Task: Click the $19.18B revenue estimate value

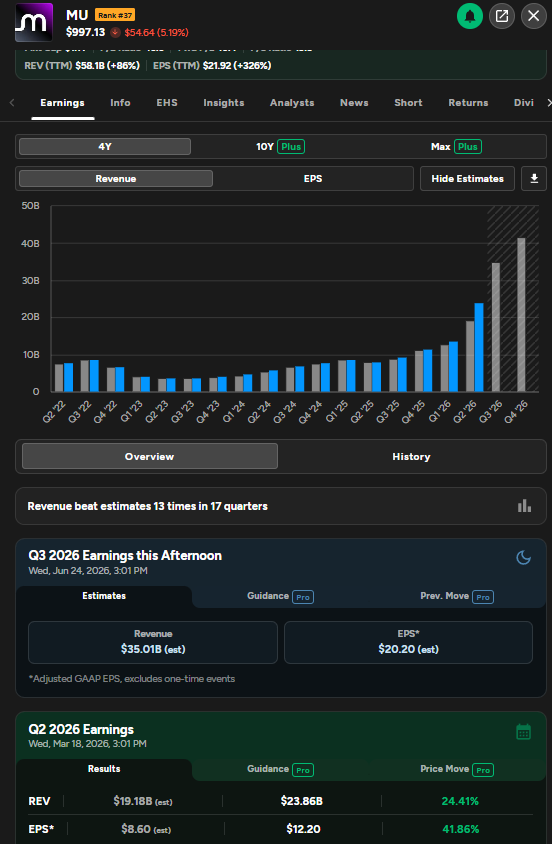Action: tap(143, 801)
